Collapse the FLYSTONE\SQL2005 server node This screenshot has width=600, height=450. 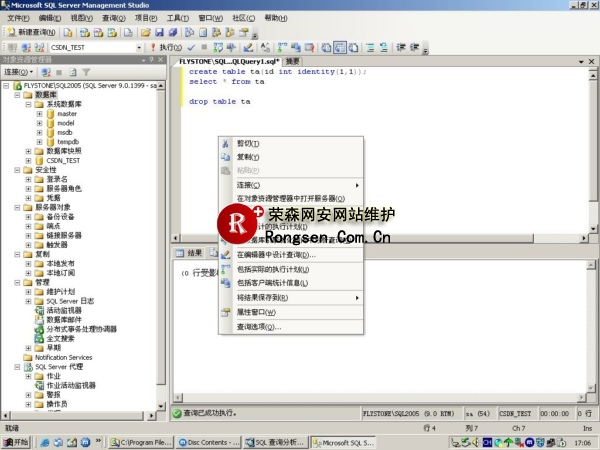(6, 86)
